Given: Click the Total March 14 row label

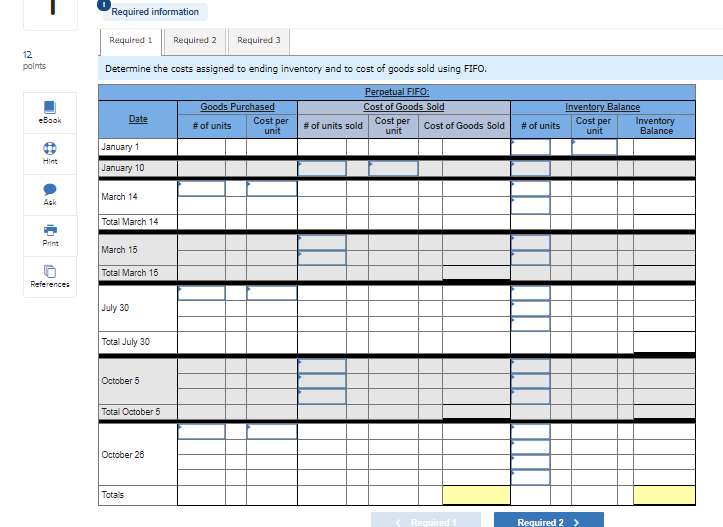Looking at the screenshot, I should pyautogui.click(x=130, y=222).
